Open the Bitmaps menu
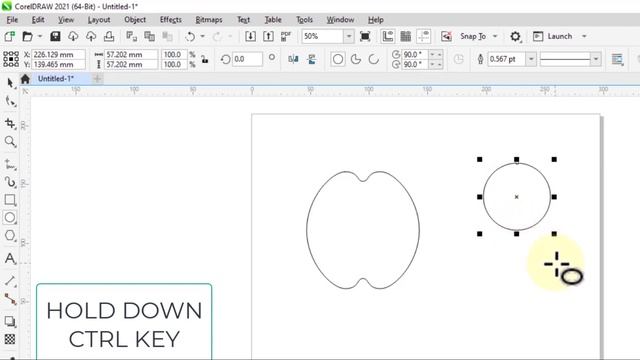 209,20
